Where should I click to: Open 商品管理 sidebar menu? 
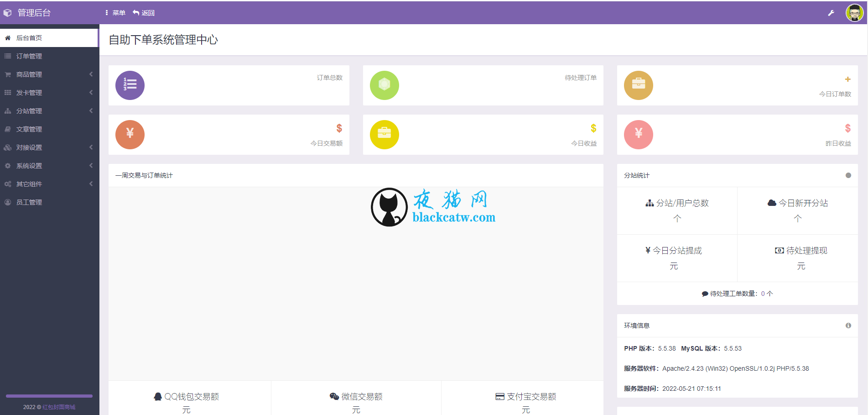pyautogui.click(x=49, y=74)
